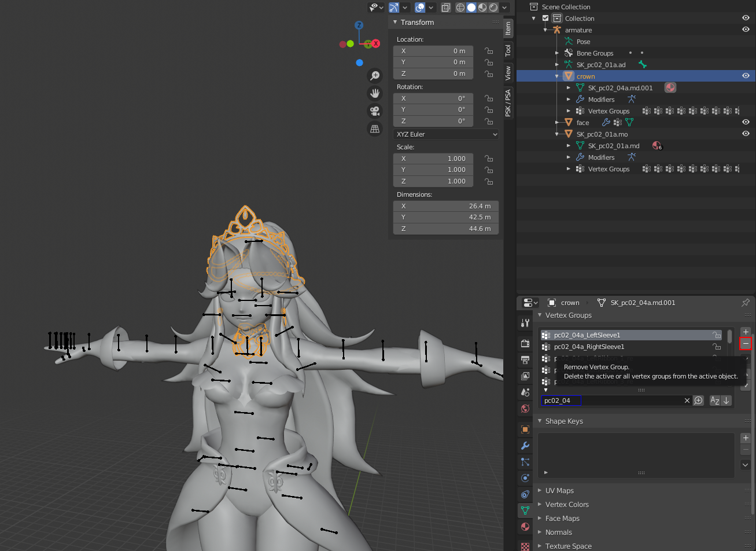This screenshot has width=756, height=551.
Task: Collapse the crown tree item
Action: point(556,76)
